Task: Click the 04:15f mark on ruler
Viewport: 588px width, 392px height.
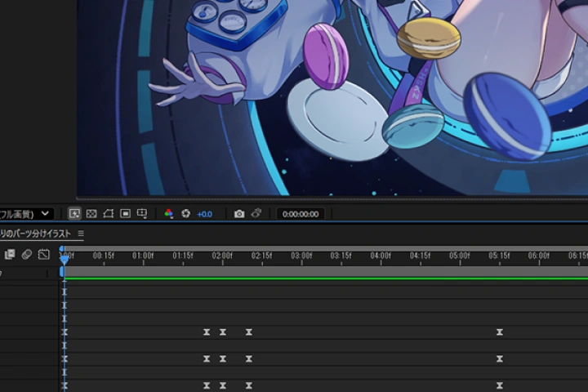Action: tap(420, 256)
